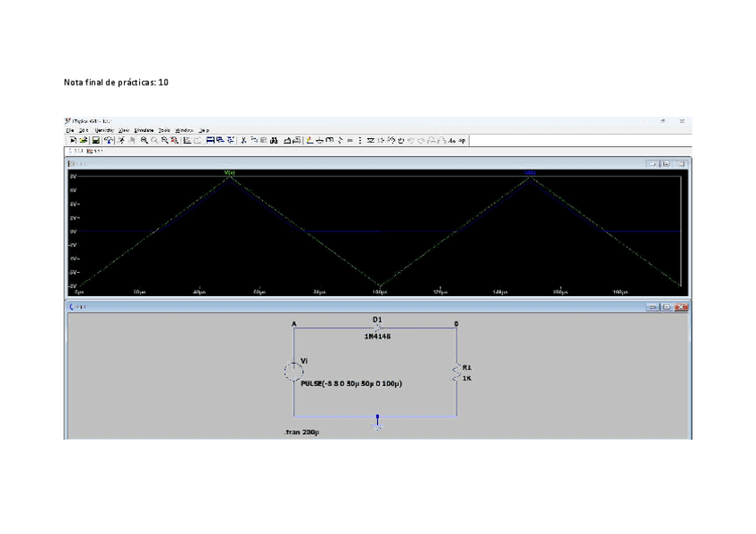Select the Diode placement tool
The image size is (756, 534).
tap(371, 139)
